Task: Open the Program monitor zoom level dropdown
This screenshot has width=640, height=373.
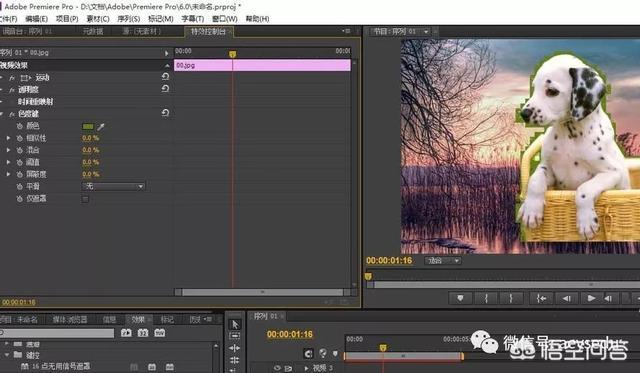Action: click(443, 260)
